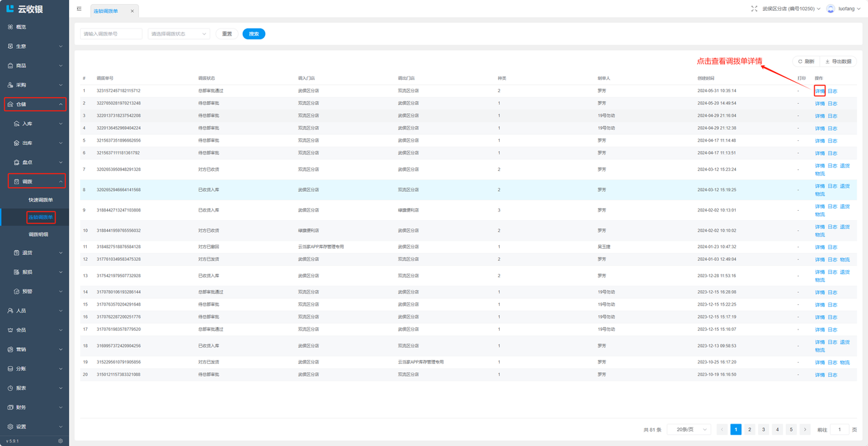This screenshot has width=868, height=446.
Task: Click the blue 搜索 search button
Action: pyautogui.click(x=254, y=34)
